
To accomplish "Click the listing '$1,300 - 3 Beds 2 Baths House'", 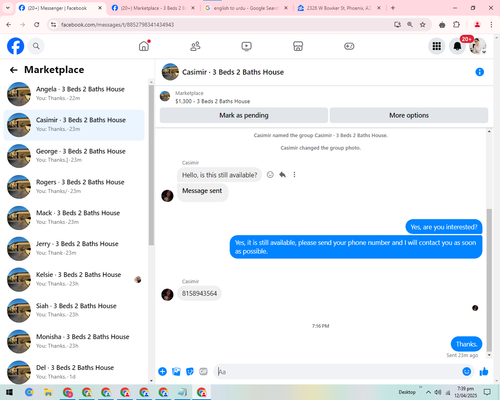I will coord(212,101).
